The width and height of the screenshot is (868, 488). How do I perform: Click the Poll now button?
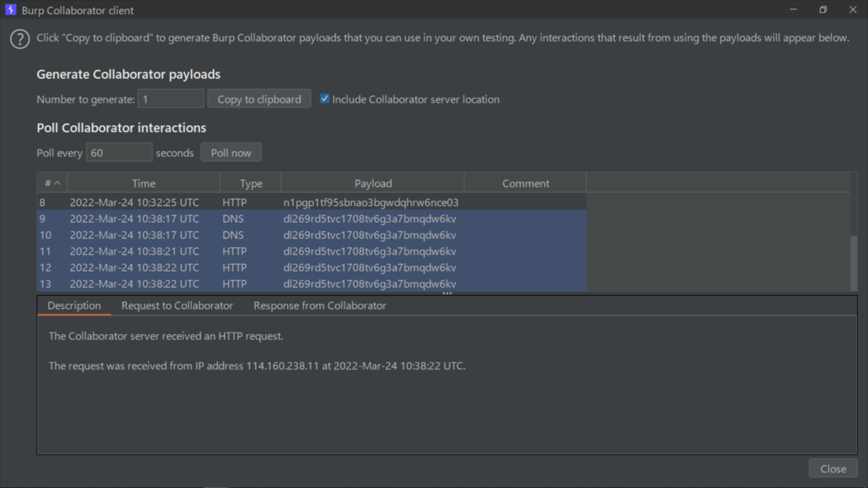[x=231, y=153]
